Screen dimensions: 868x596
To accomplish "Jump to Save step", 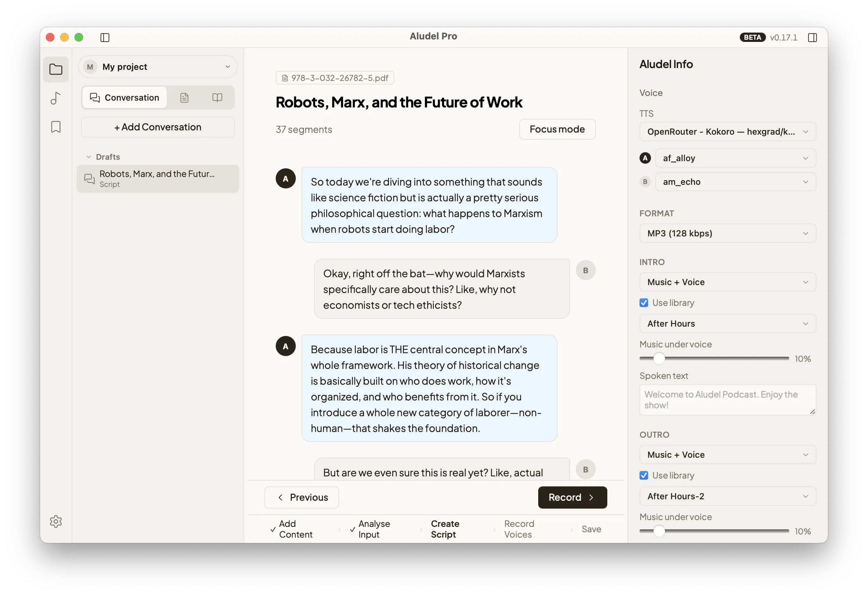I will [x=591, y=529].
